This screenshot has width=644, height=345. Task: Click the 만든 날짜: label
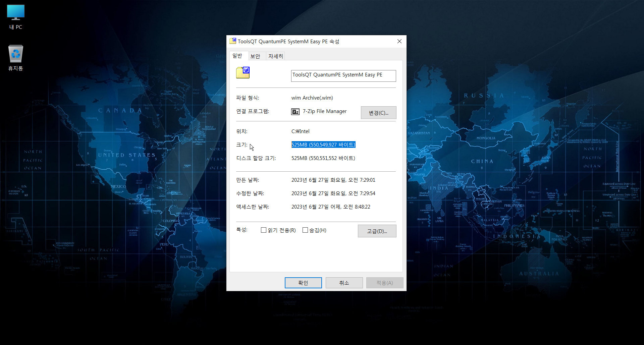248,180
